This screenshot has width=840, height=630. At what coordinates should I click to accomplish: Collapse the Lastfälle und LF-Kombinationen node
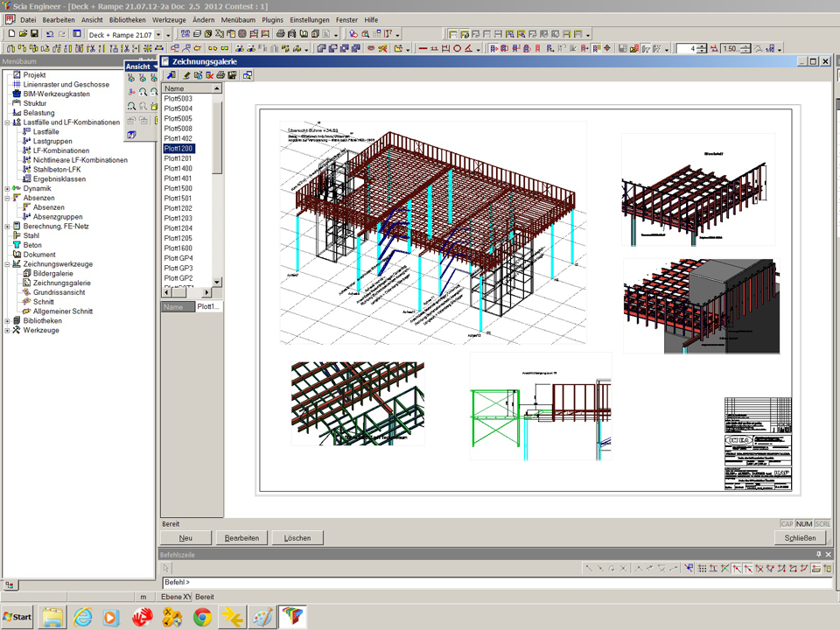coord(7,122)
